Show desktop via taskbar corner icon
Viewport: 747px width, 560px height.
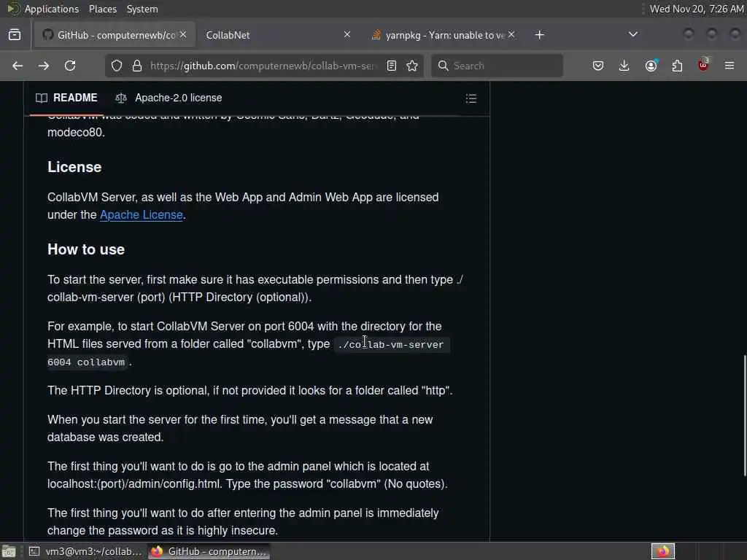tap(9, 551)
